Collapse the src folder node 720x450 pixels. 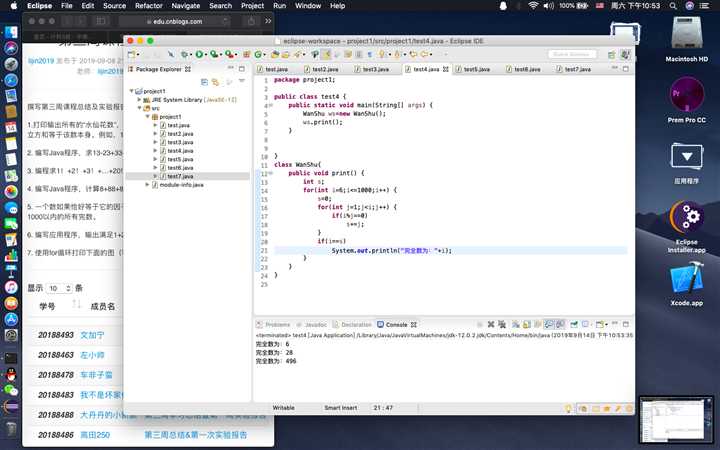click(140, 108)
